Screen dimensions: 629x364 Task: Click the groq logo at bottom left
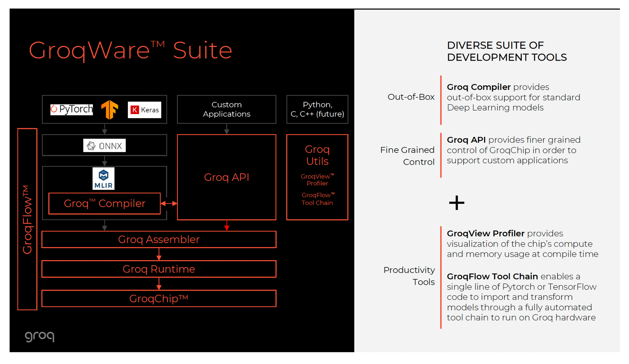tap(40, 336)
